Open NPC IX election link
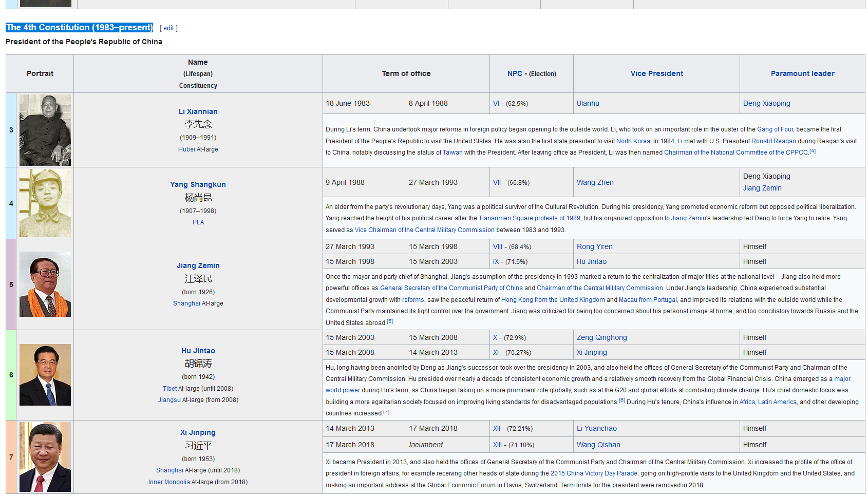868x496 pixels. click(x=496, y=261)
